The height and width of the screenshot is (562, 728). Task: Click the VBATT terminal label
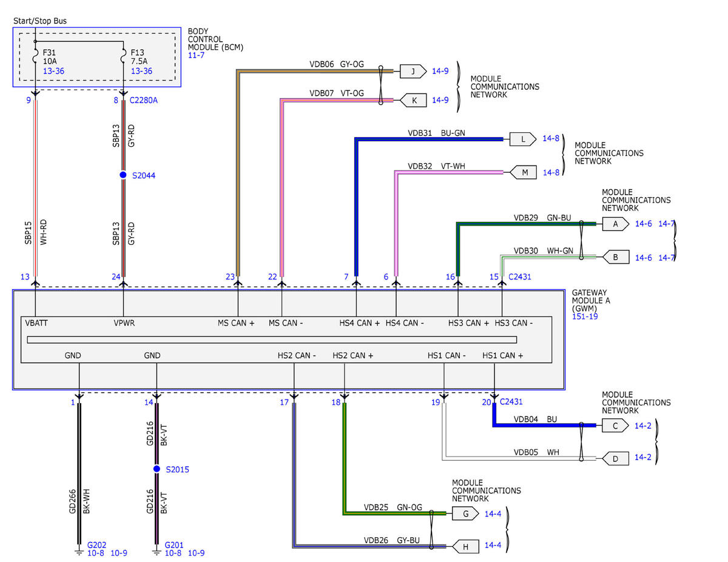click(x=36, y=323)
